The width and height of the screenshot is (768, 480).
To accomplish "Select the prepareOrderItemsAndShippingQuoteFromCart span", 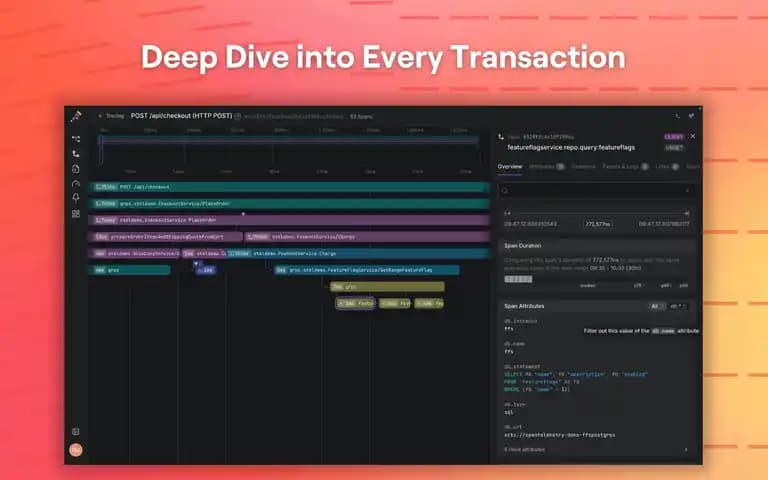I will (x=166, y=237).
